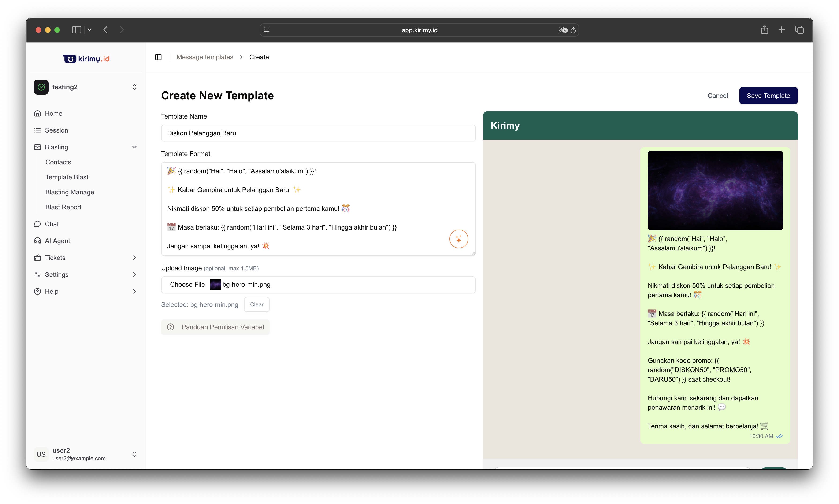Show the Safari tab overview icon
839x504 pixels.
coord(799,30)
